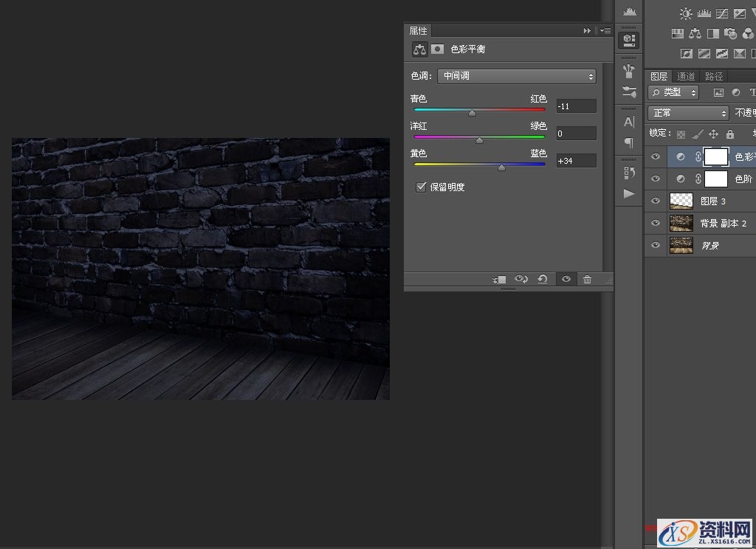
Task: Open the Character panel icon
Action: pyautogui.click(x=629, y=122)
